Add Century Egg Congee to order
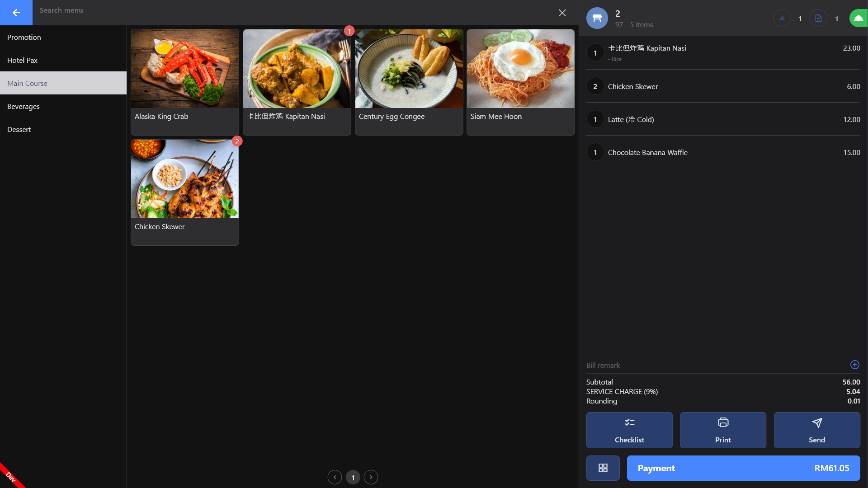The height and width of the screenshot is (488, 868). [409, 82]
